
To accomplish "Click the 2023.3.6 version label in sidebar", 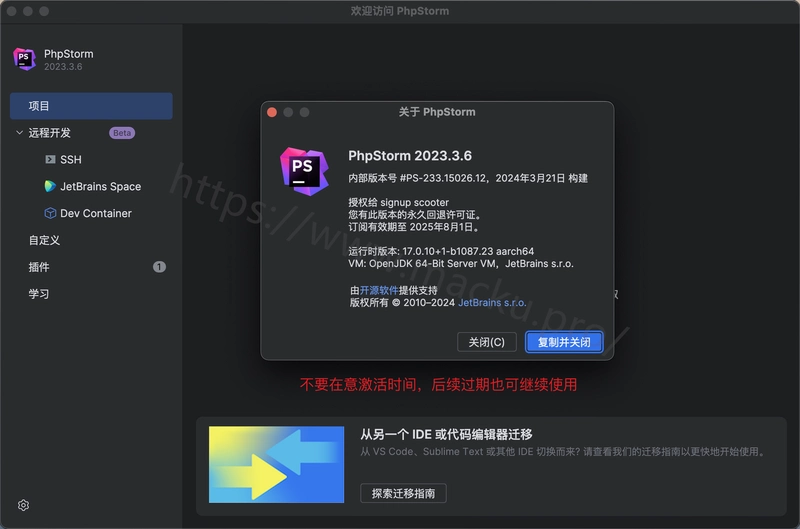I will [63, 67].
